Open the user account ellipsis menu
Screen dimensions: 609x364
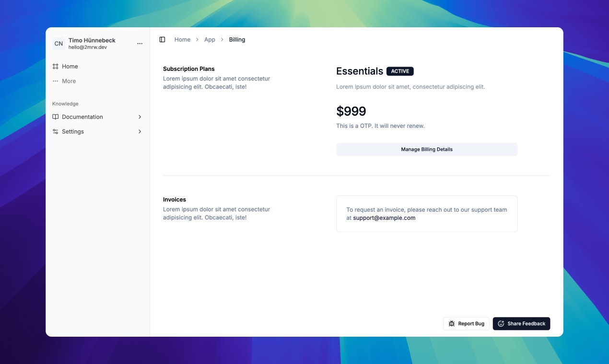pos(140,44)
